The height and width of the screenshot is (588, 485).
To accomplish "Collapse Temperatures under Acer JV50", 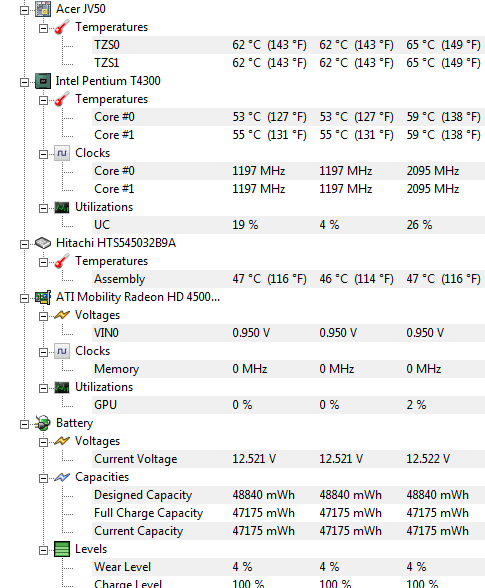I will pos(44,28).
